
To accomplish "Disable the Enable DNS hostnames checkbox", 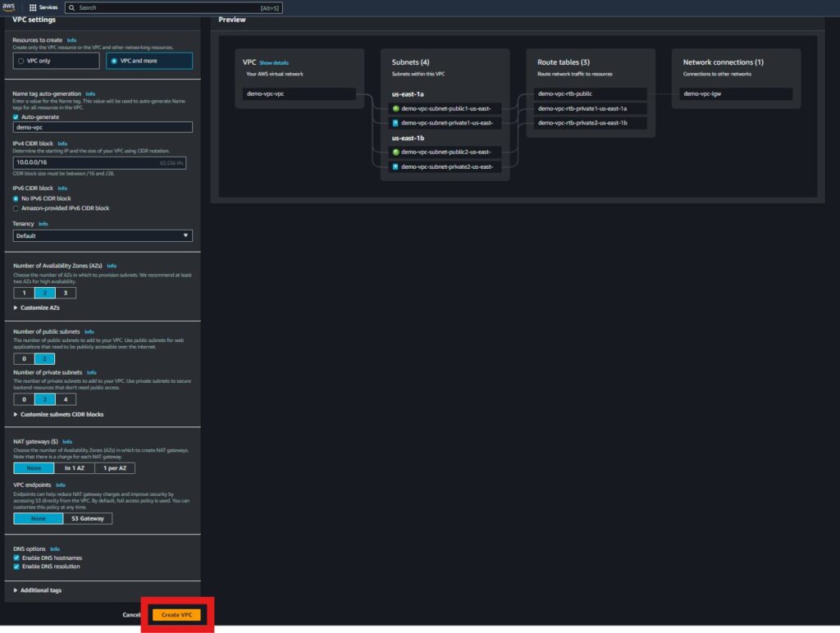I will pyautogui.click(x=17, y=558).
